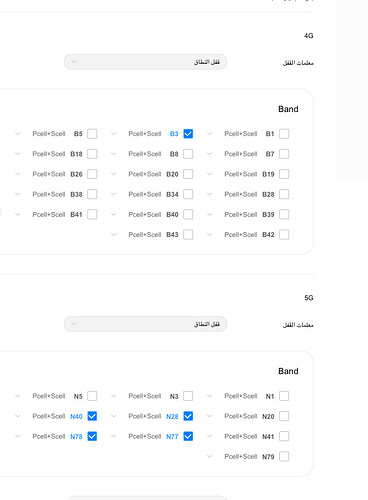Viewport: 368px width, 500px height.
Task: Open the 4G lock mode dropdown
Action: pyautogui.click(x=145, y=62)
